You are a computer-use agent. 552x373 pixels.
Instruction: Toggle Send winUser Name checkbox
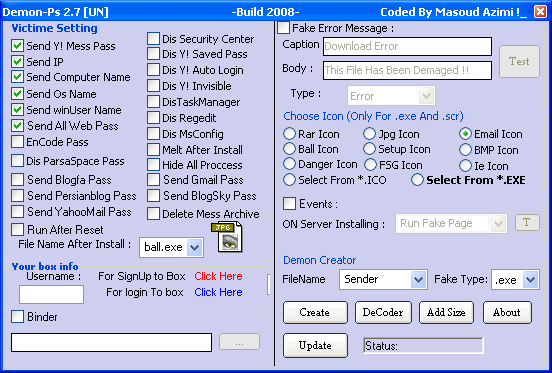[17, 109]
